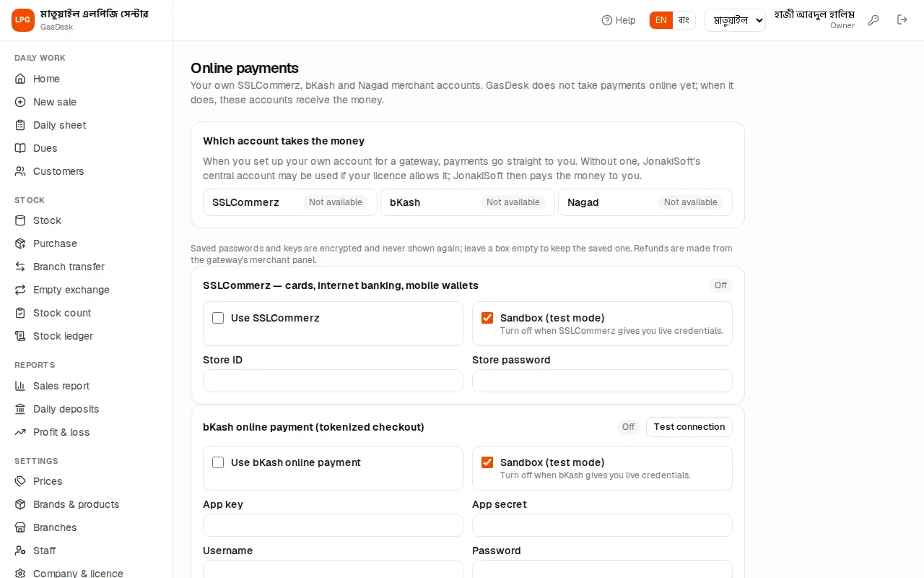Click the Stock ledger icon

(x=20, y=336)
